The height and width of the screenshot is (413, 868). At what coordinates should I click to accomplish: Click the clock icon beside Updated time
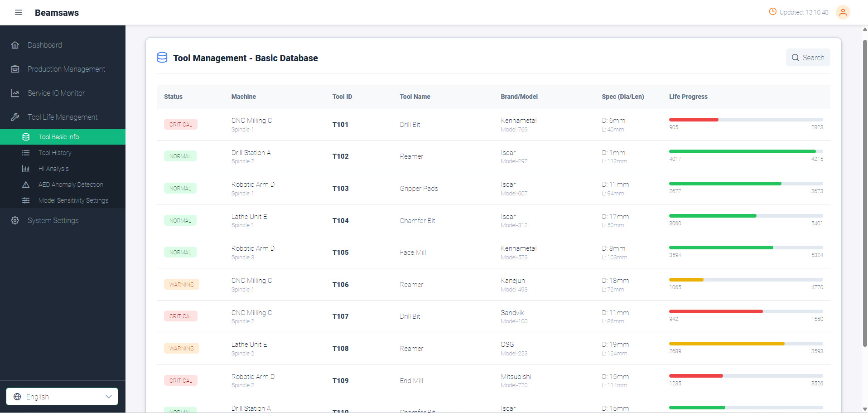pos(772,12)
